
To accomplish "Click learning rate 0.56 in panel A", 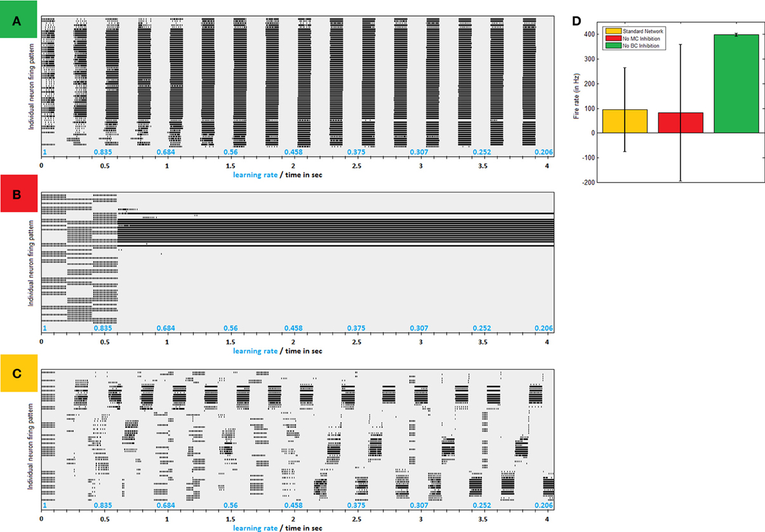I will (x=230, y=152).
